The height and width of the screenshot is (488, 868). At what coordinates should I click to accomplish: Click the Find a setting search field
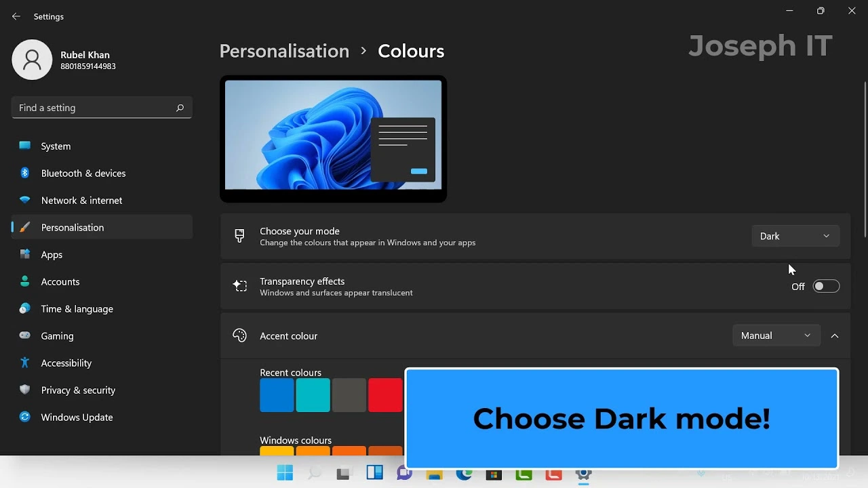(102, 108)
